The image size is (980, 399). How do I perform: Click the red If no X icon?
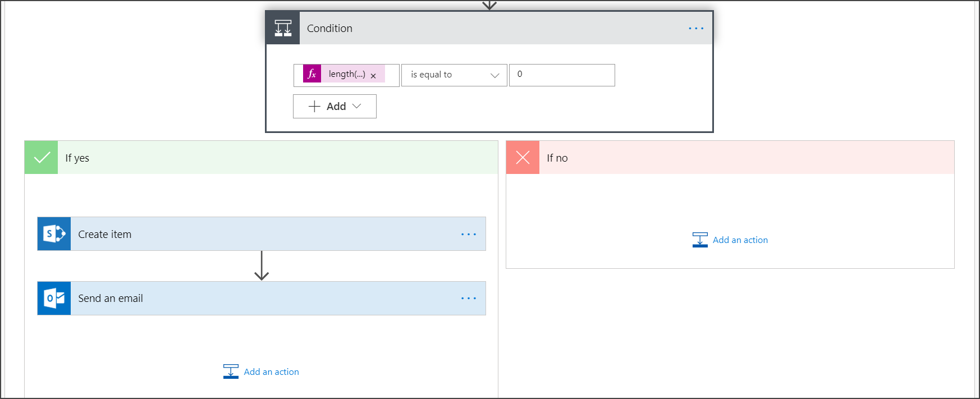(x=523, y=158)
